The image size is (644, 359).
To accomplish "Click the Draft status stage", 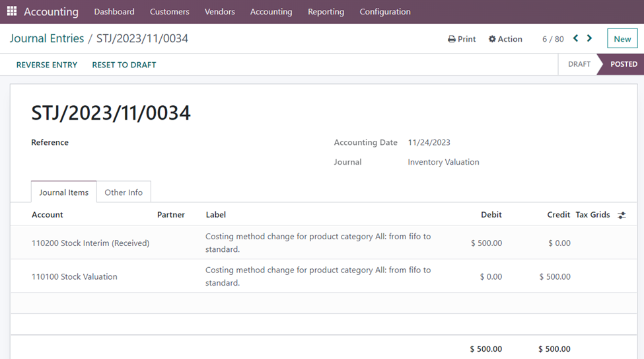I will 579,64.
